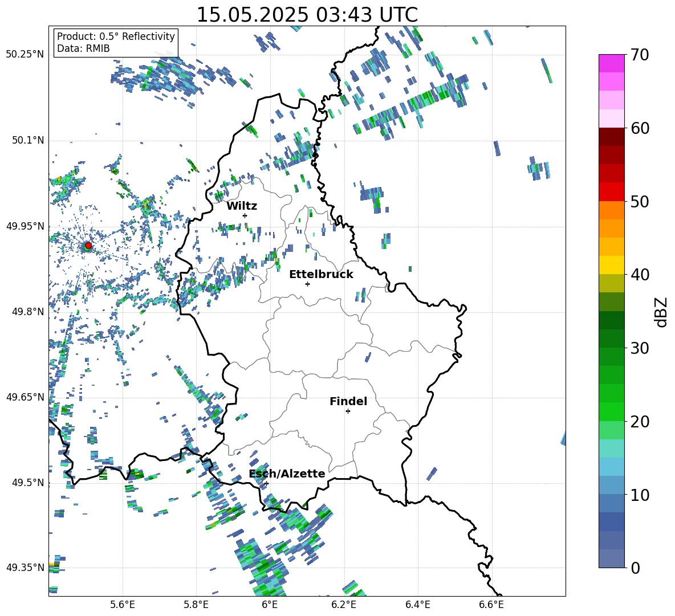675x616 pixels.
Task: Click the 30 value on colorbar
Action: pos(640,348)
